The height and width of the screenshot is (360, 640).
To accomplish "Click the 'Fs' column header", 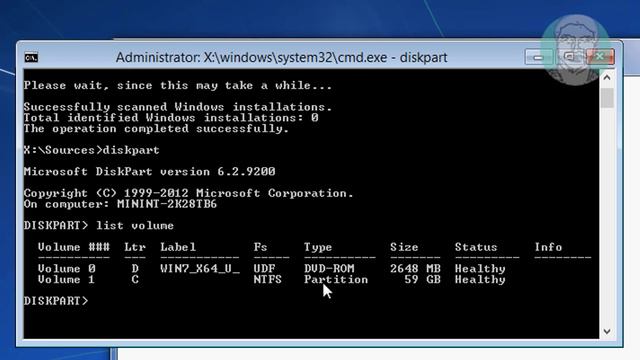I will pyautogui.click(x=260, y=247).
